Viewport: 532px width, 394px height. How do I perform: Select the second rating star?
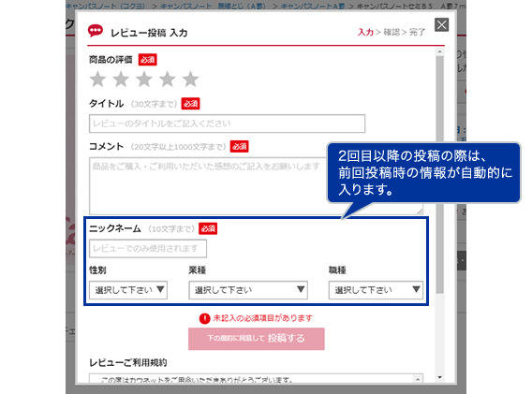coord(121,80)
